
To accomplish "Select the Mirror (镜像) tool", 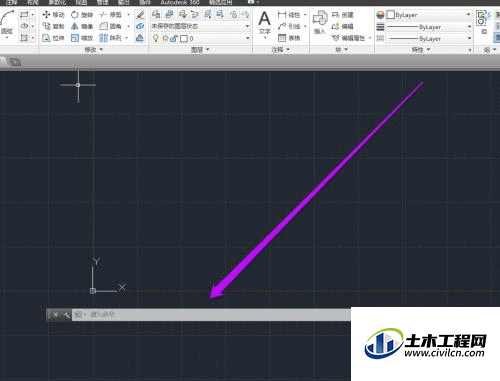I will point(82,26).
